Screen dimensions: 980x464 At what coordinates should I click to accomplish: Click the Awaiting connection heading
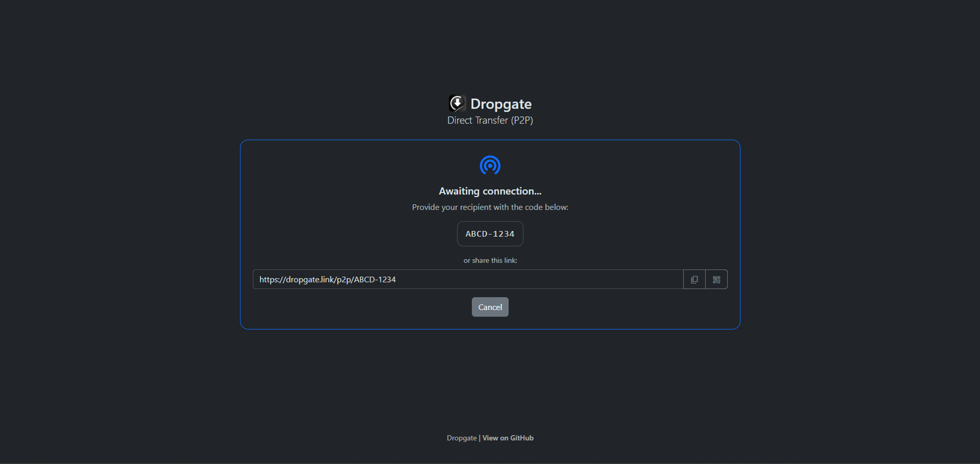pos(489,191)
